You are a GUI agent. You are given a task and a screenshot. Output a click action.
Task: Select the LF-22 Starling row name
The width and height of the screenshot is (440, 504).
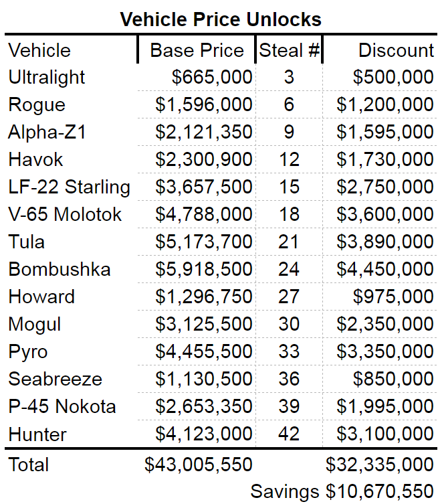pyautogui.click(x=69, y=187)
